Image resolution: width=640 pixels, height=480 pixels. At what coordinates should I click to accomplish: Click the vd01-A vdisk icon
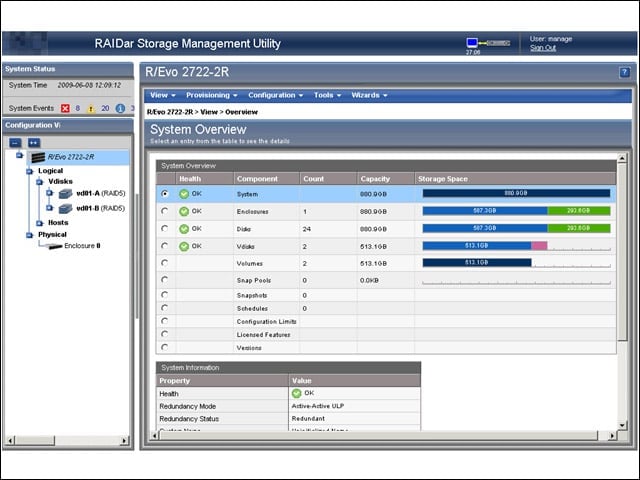click(65, 193)
